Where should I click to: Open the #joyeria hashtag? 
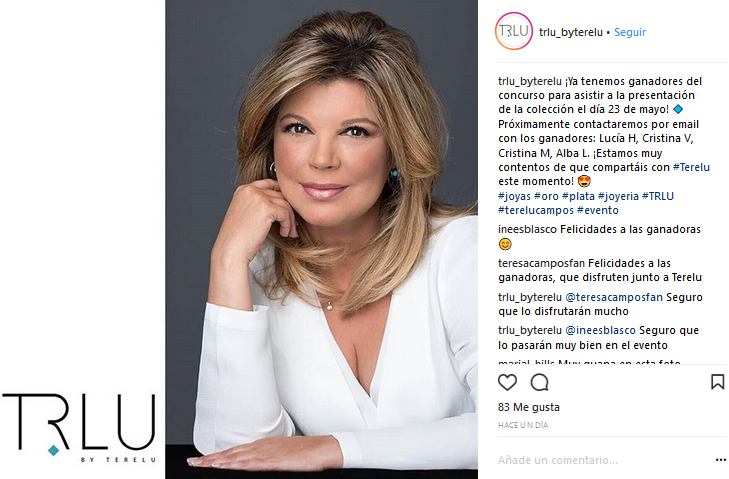click(618, 196)
